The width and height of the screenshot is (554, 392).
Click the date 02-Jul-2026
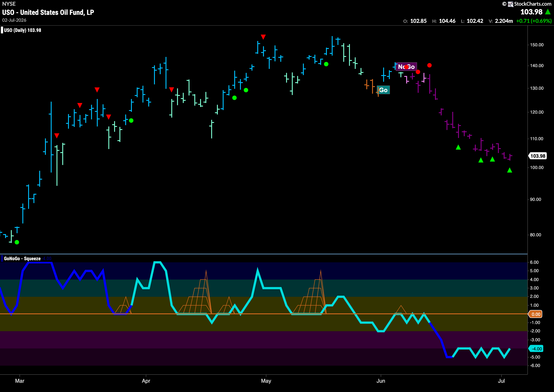(x=14, y=20)
